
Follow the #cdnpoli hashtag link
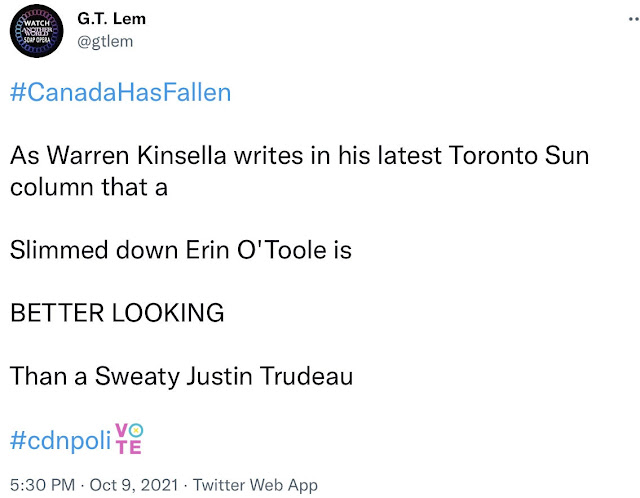point(60,440)
